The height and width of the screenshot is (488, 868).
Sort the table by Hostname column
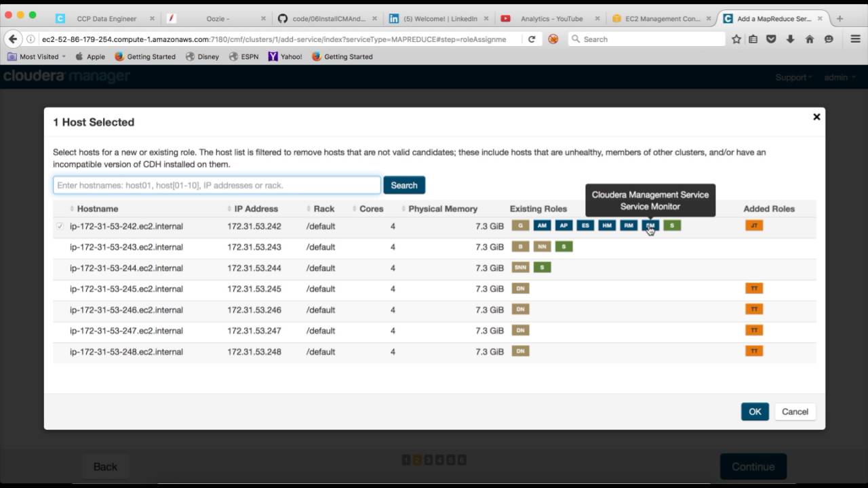(x=98, y=209)
